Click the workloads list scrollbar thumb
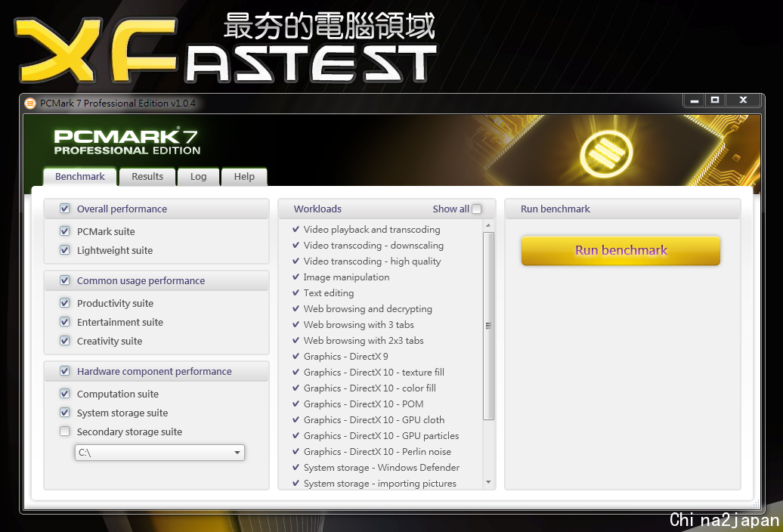 (x=488, y=326)
